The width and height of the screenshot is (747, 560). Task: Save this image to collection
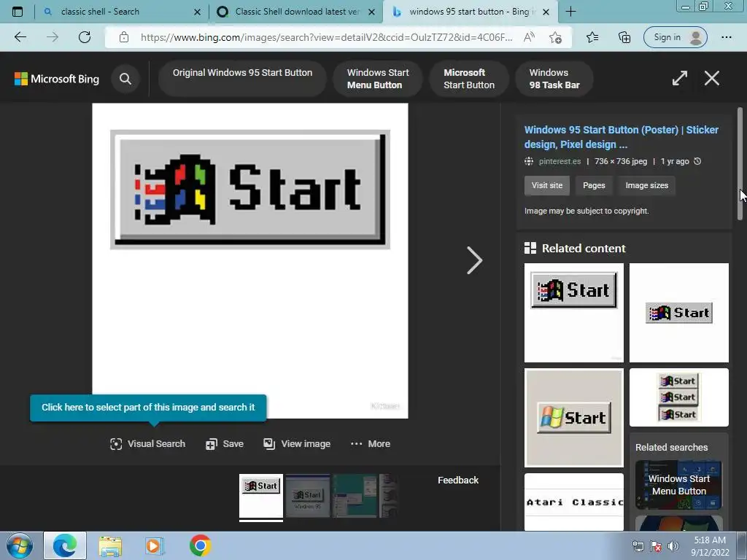tap(225, 444)
